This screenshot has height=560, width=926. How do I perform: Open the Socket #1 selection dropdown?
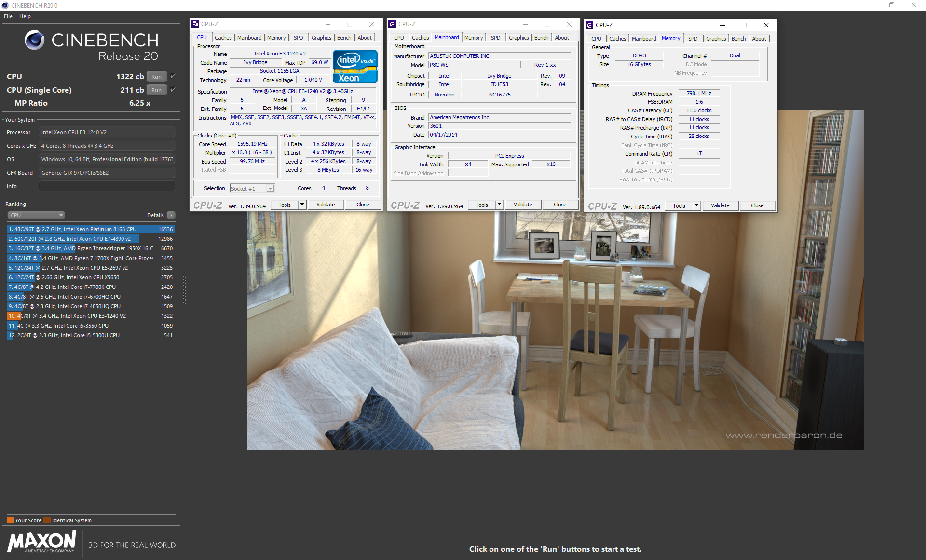252,189
